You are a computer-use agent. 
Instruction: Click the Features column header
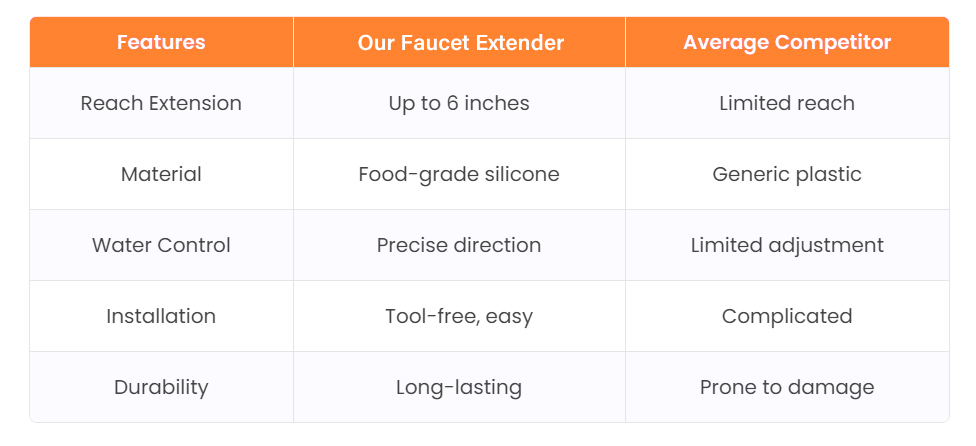coord(161,43)
